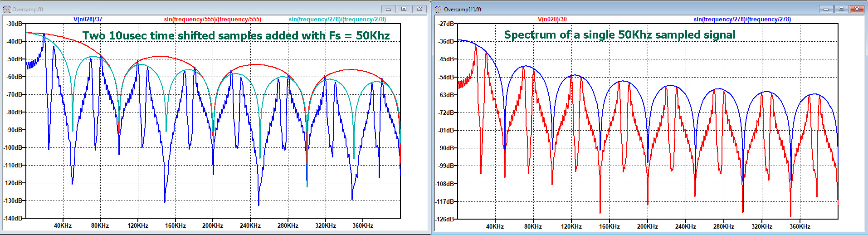Click the -120dB axis label in left plot
The image size is (868, 235).
coord(13,183)
